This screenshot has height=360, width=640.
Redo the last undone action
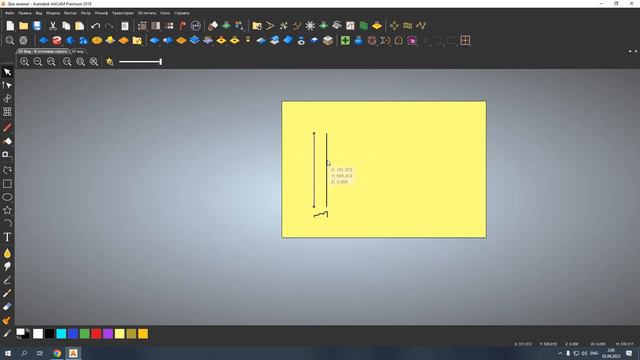[109, 26]
